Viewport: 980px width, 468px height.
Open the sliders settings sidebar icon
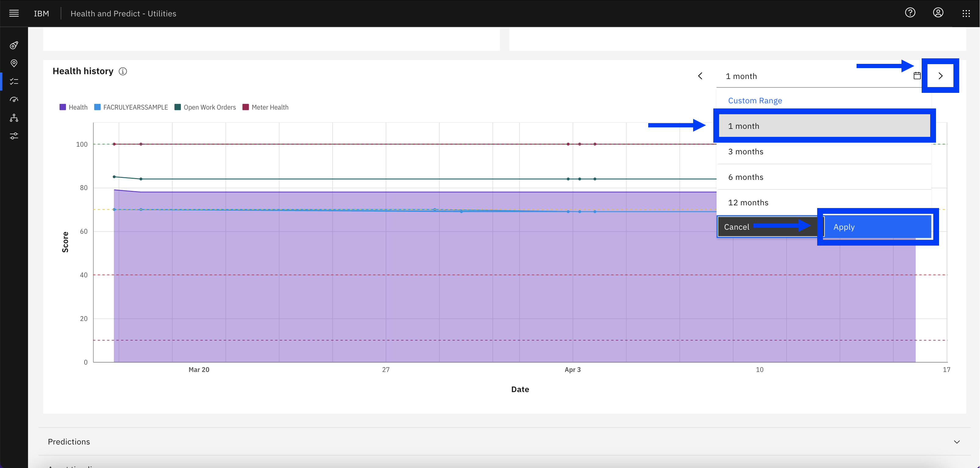point(14,136)
